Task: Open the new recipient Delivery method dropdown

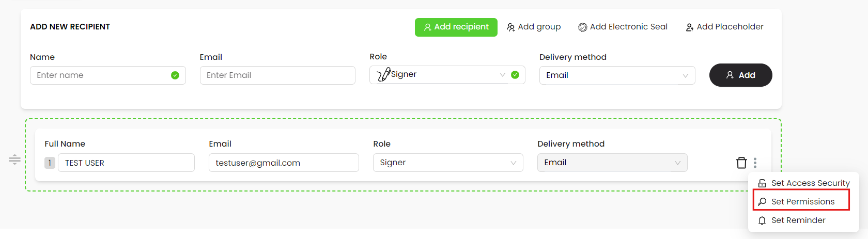Action: point(617,75)
